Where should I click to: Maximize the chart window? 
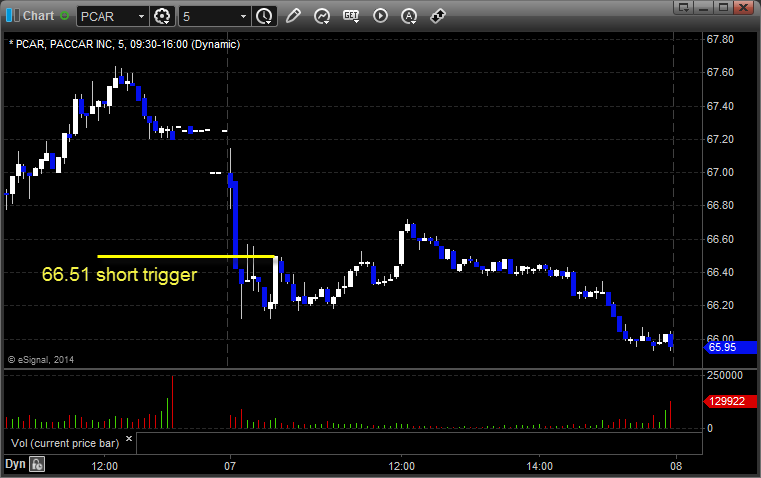[724, 7]
